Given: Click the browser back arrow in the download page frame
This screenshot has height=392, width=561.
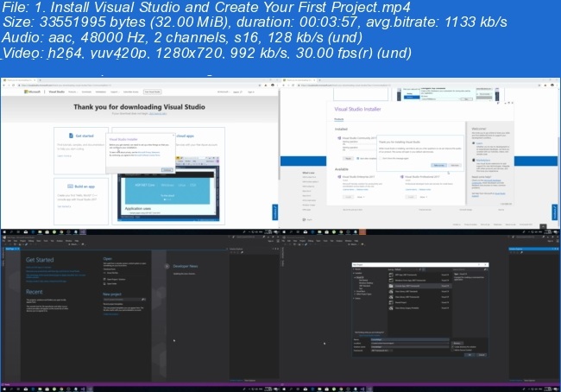Looking at the screenshot, I should 4,85.
